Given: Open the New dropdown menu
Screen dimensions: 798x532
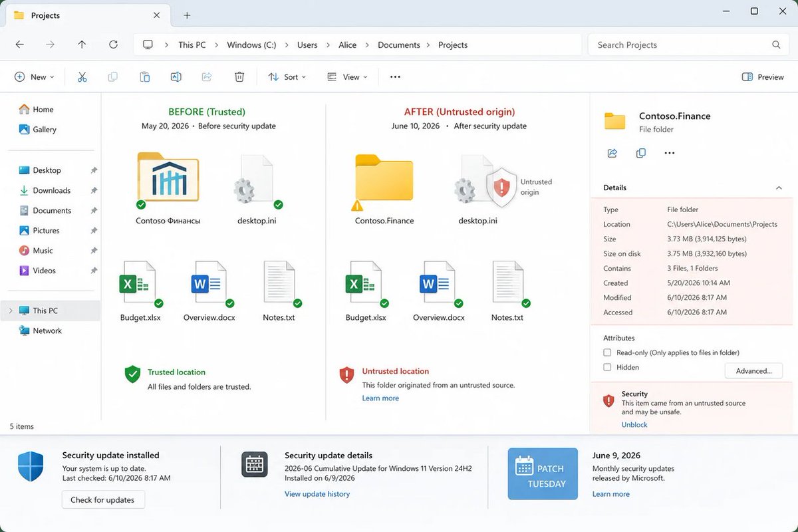Looking at the screenshot, I should point(35,77).
